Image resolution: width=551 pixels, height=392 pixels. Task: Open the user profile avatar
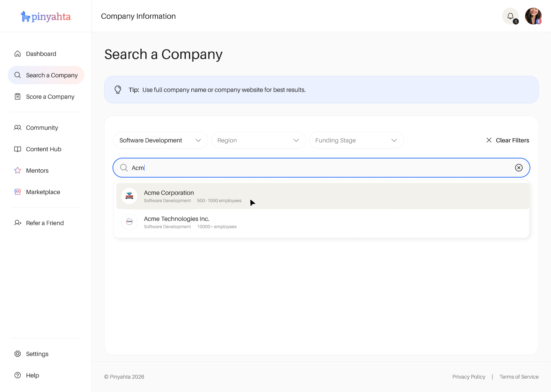[x=533, y=16]
